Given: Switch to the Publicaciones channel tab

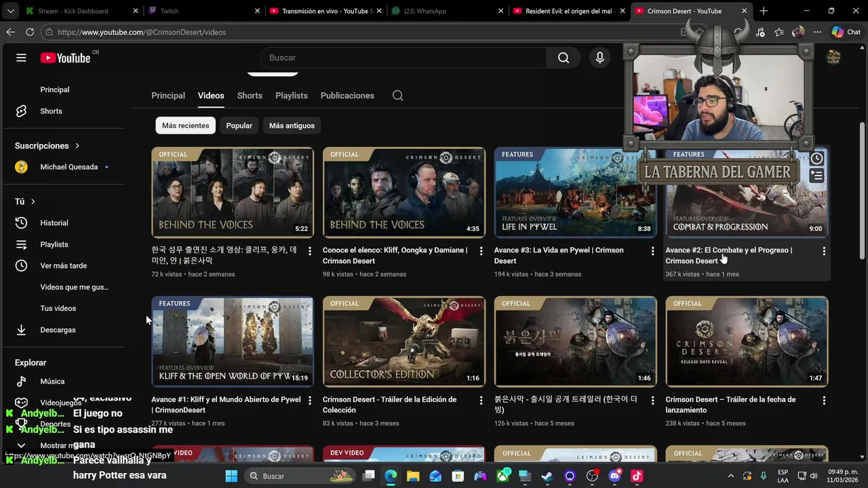Looking at the screenshot, I should point(347,96).
